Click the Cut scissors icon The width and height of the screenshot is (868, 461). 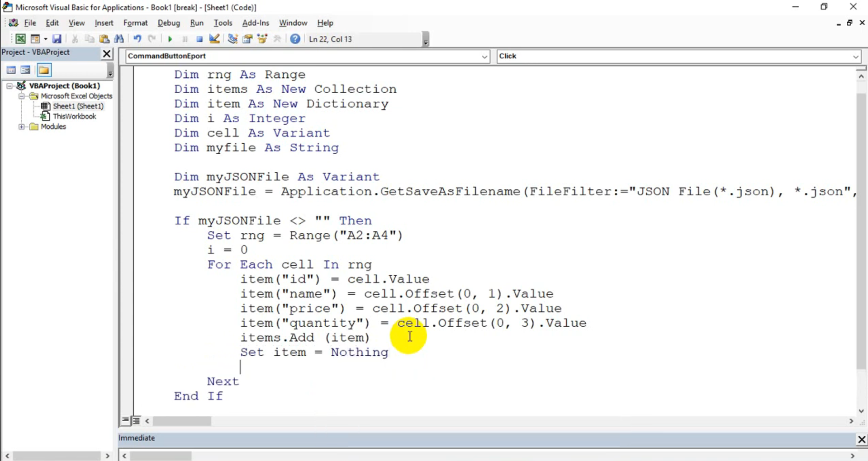tap(75, 39)
